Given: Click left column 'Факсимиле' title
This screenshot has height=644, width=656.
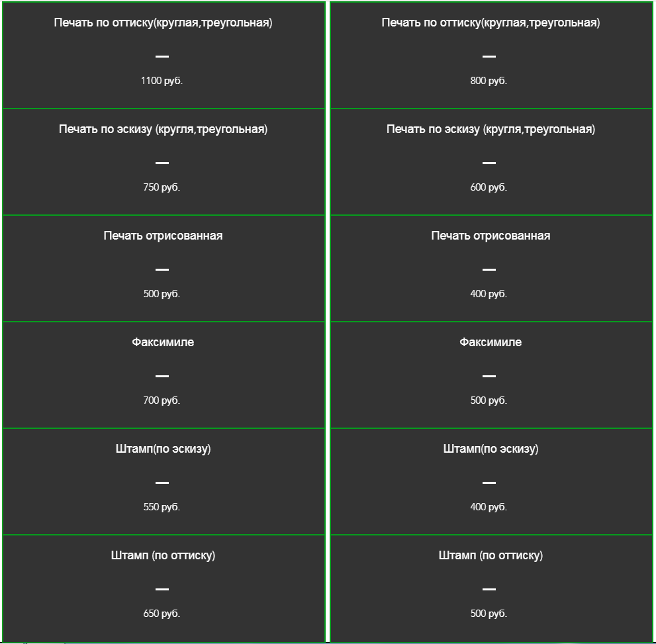Looking at the screenshot, I should pyautogui.click(x=163, y=342).
